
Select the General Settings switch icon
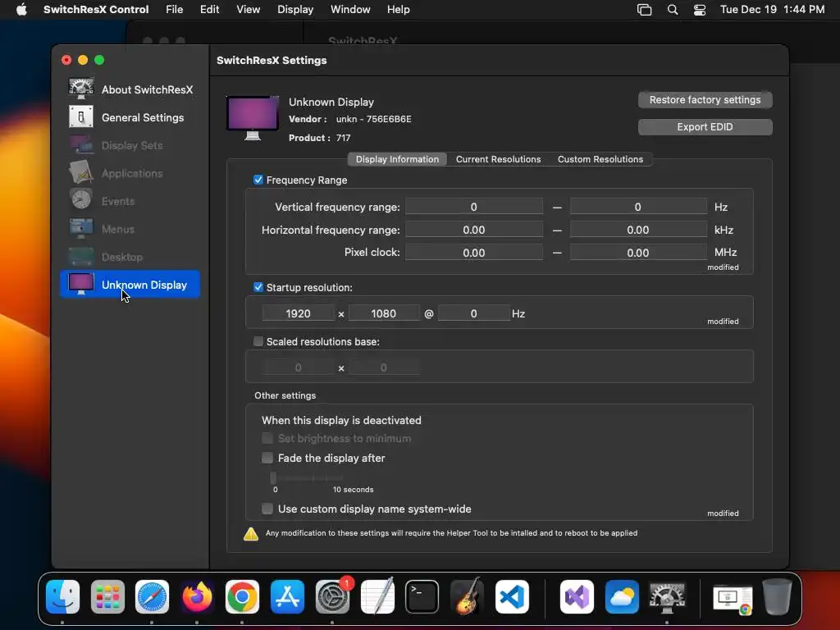(81, 116)
